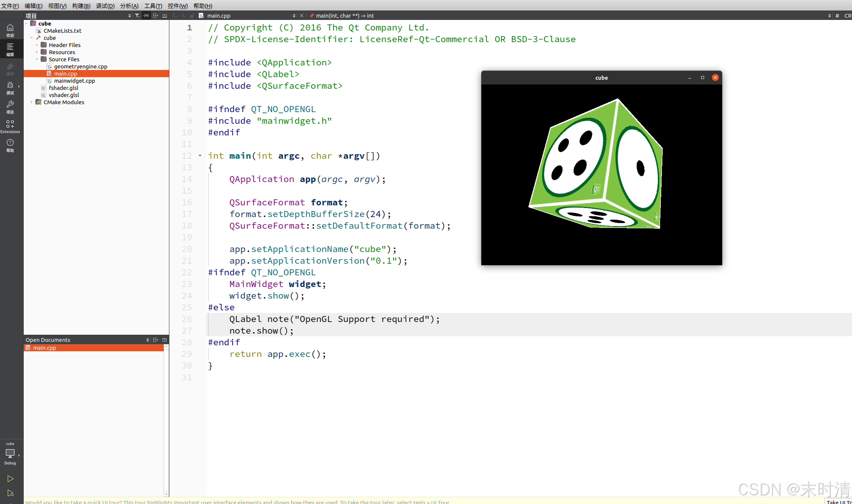Select vshader.glsl in project tree
The width and height of the screenshot is (852, 504).
[64, 95]
